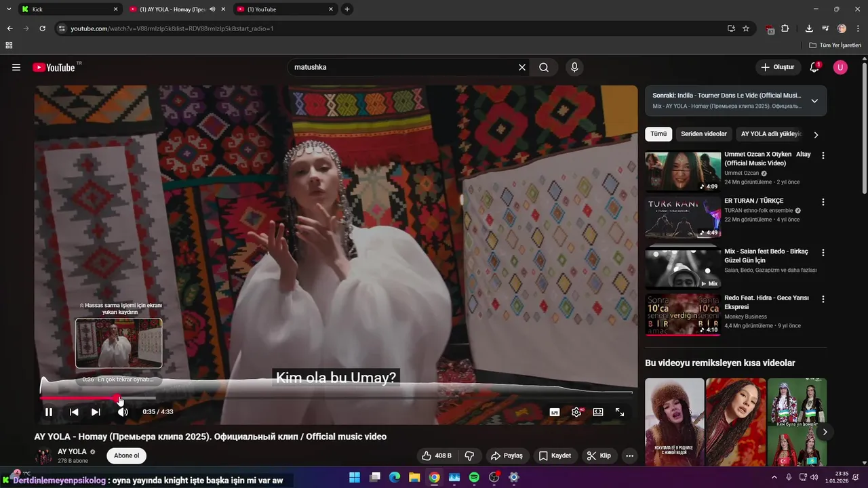Mute the player volume

[x=123, y=411]
